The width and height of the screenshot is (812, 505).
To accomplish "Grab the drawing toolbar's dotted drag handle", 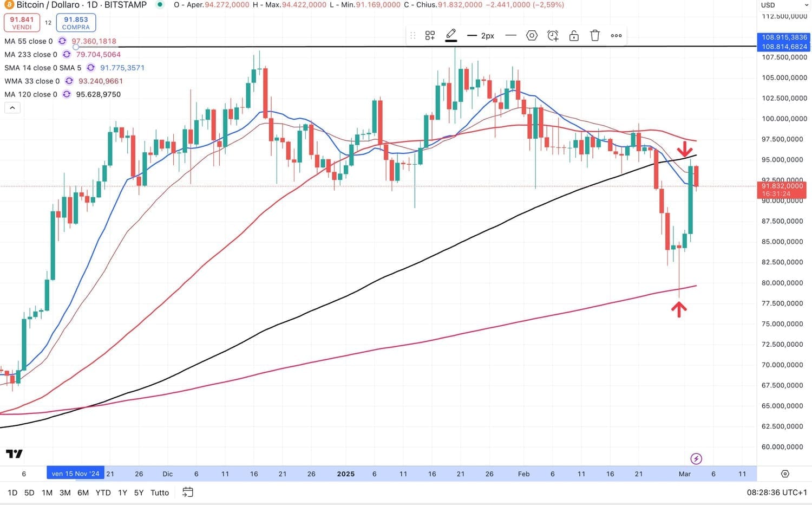I will click(x=413, y=36).
